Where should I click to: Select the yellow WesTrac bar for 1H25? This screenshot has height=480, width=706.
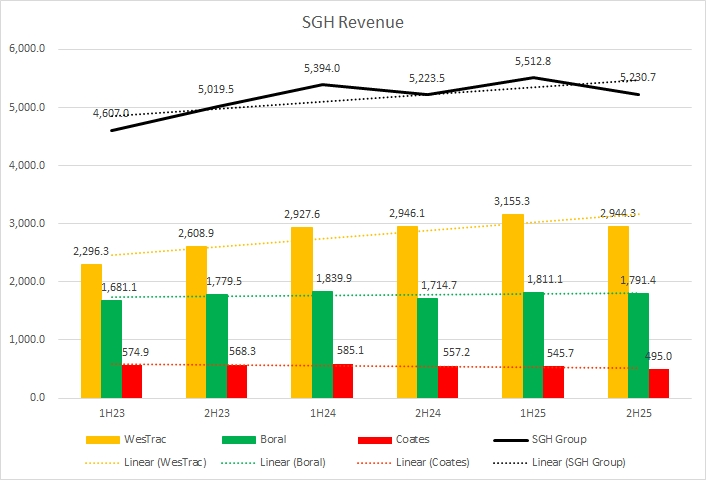pos(513,305)
